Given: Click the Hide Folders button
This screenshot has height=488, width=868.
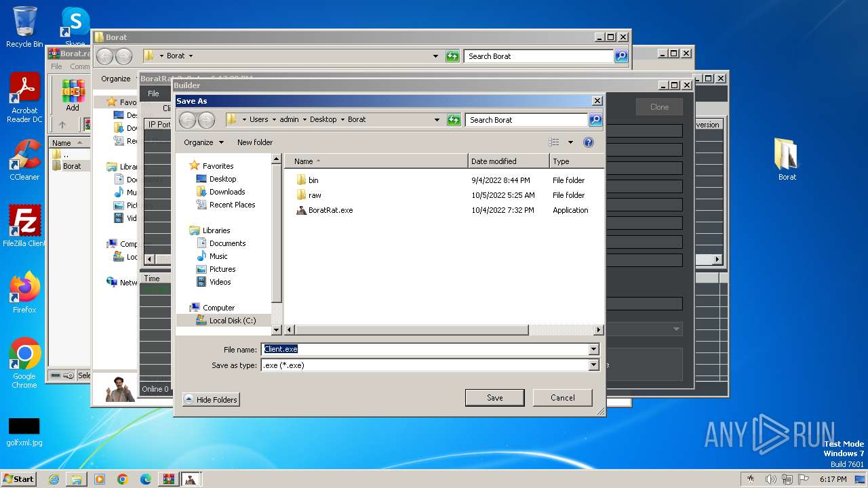Looking at the screenshot, I should click(x=211, y=400).
